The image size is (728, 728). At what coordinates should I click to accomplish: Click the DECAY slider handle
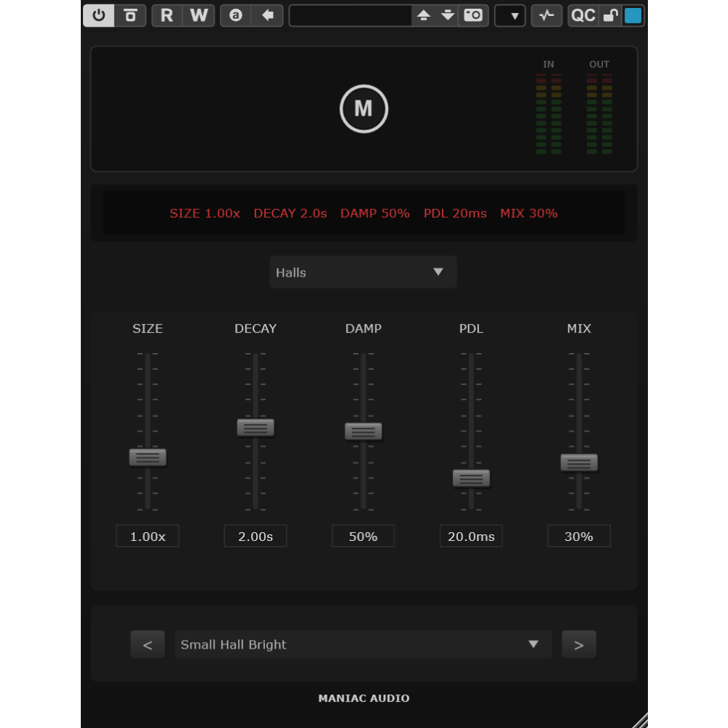(x=256, y=428)
